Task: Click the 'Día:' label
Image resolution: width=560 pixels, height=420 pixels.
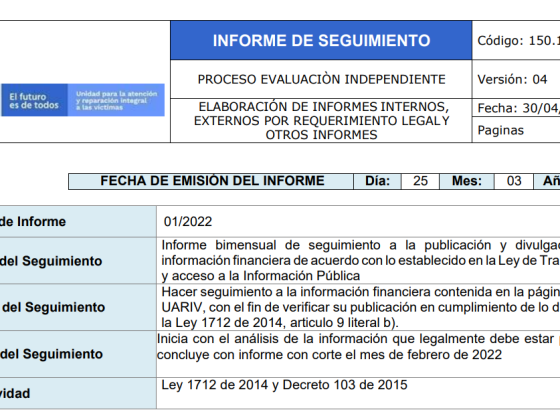Action: click(x=378, y=181)
